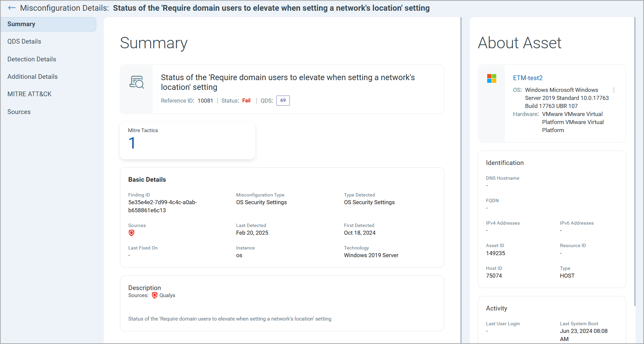Open the Sources section in sidebar
Image resolution: width=644 pixels, height=344 pixels.
[19, 112]
